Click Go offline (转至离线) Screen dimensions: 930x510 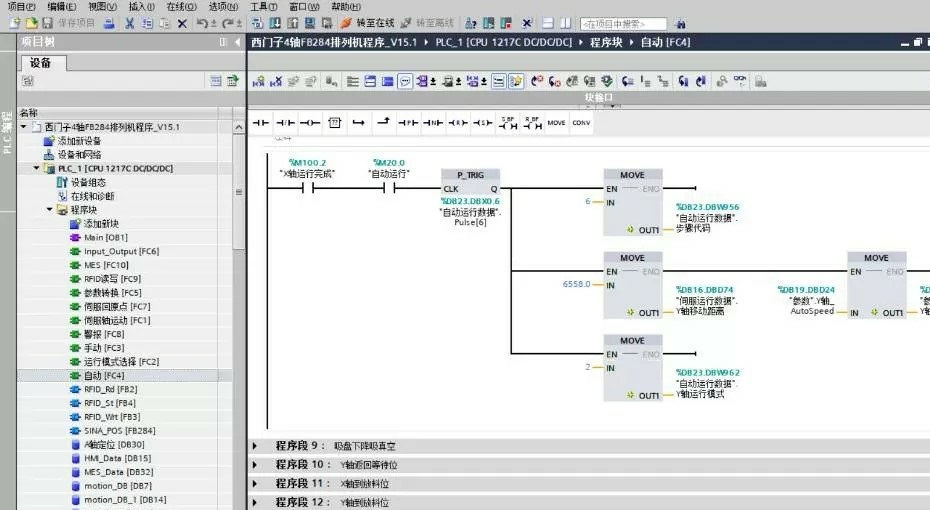click(427, 23)
